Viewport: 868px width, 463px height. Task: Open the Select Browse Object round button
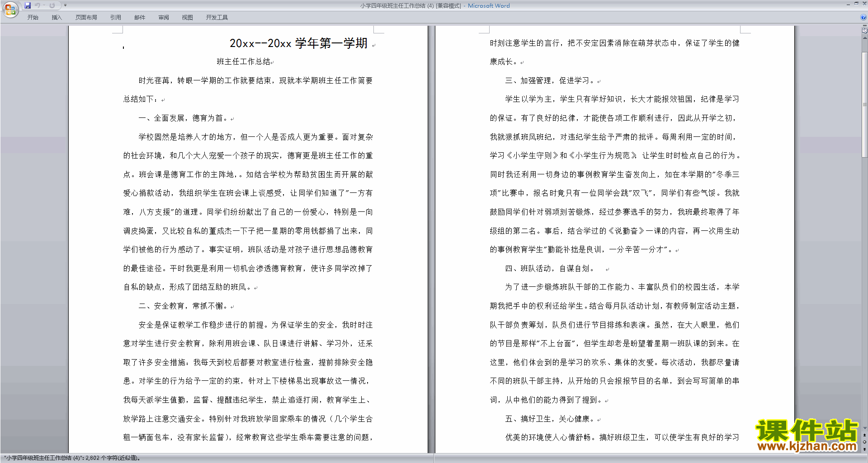click(865, 442)
